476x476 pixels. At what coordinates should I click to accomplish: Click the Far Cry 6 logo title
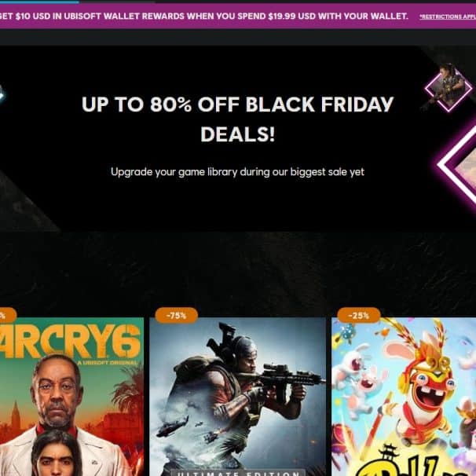(x=70, y=342)
